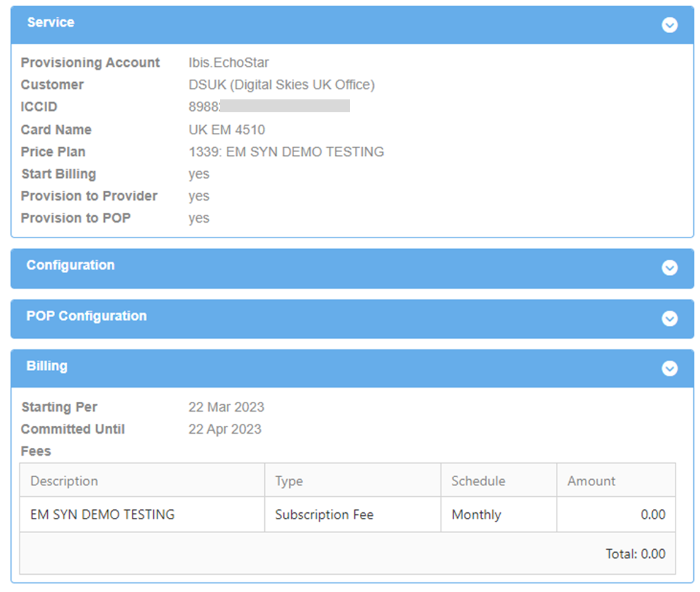
Task: Select the EM SYN DEMO TESTING fee row
Action: 102,515
